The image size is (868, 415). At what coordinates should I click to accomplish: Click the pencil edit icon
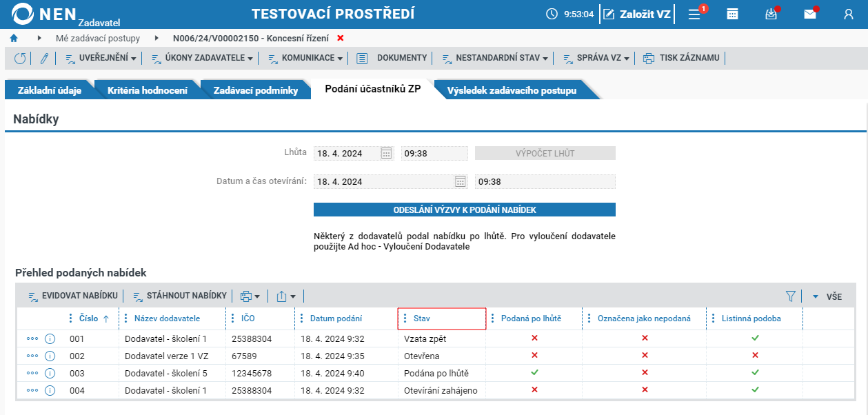pyautogui.click(x=44, y=59)
